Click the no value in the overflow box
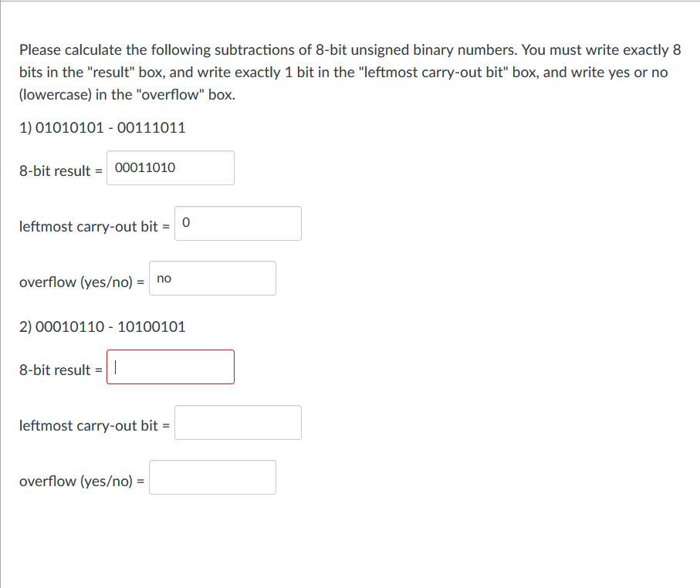The image size is (700, 588). [164, 279]
